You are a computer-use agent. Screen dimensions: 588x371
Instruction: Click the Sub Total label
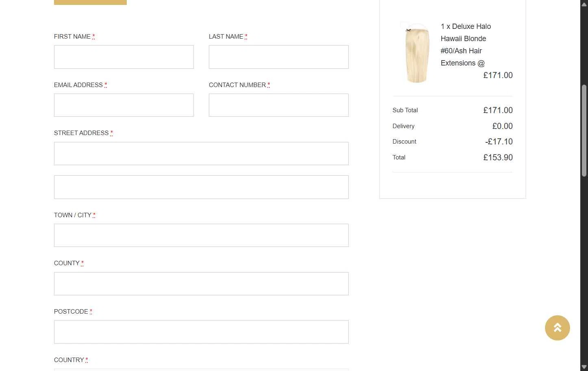point(405,110)
